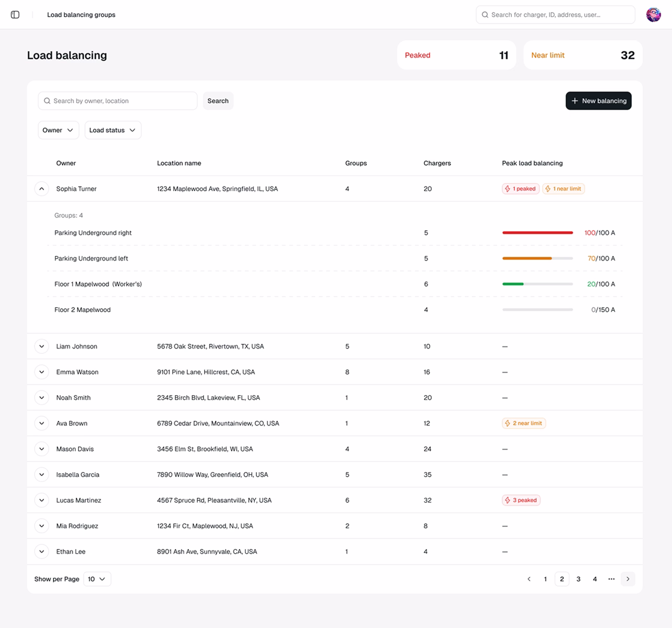Click the orange 70/100 A load bar
672x628 pixels.
pos(537,259)
